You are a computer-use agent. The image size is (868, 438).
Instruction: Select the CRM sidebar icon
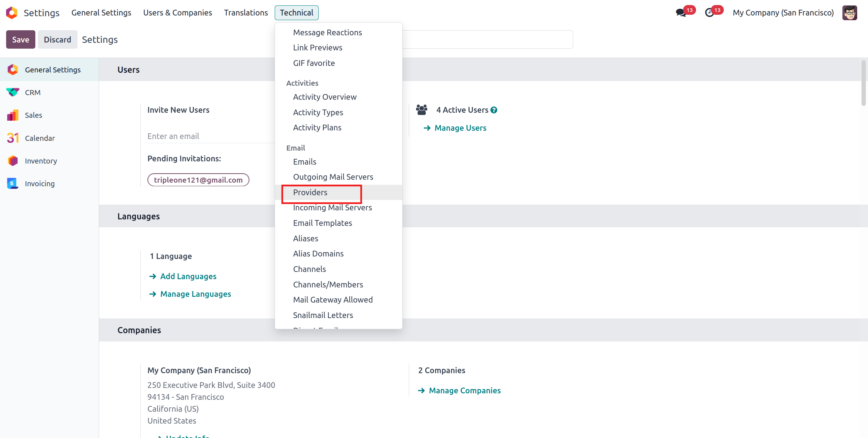[x=13, y=93]
